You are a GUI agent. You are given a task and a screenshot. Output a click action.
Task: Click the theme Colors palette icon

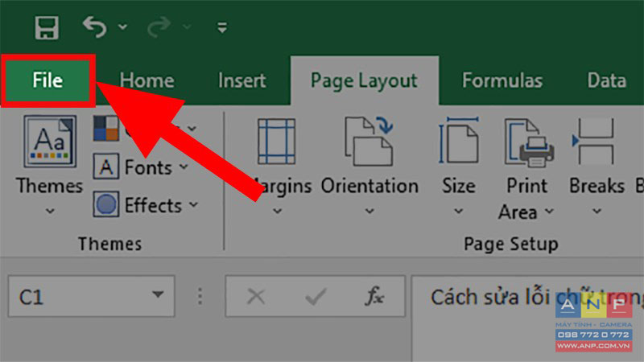click(106, 128)
